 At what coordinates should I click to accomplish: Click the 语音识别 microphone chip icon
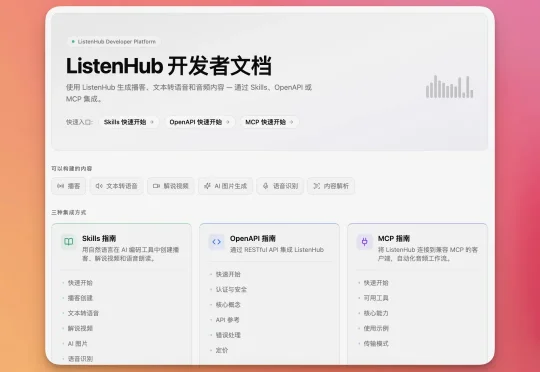pos(266,186)
